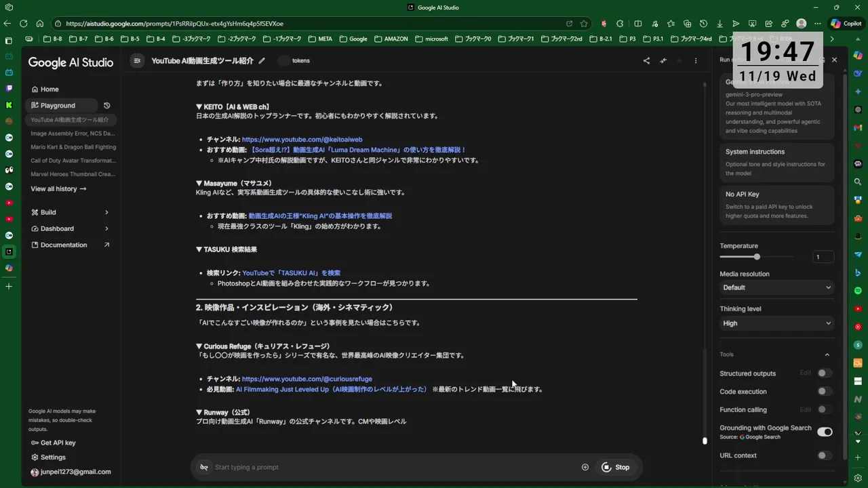This screenshot has width=868, height=488.
Task: Open browser downloads icon
Action: pos(719,23)
